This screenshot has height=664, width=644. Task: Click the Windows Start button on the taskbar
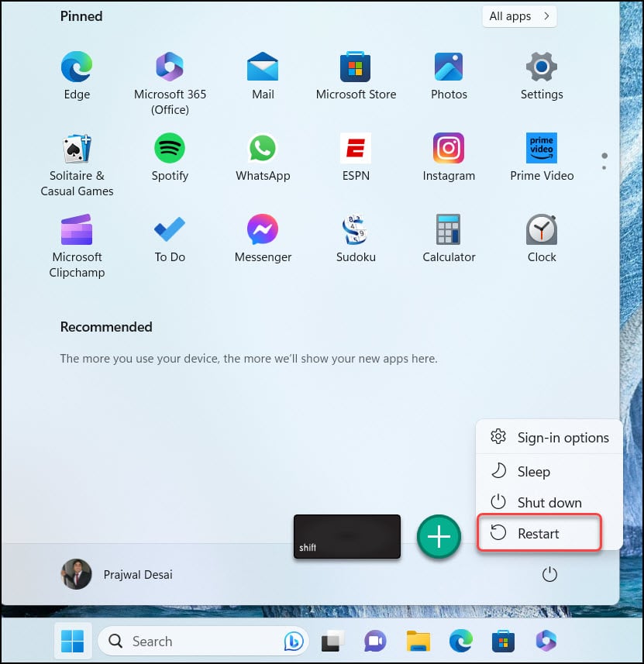(x=72, y=641)
